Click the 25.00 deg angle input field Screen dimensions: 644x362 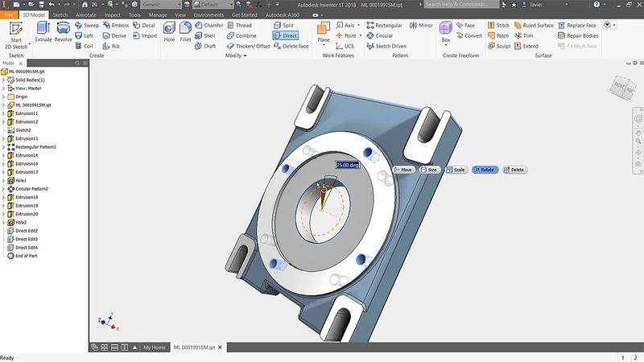coord(348,165)
